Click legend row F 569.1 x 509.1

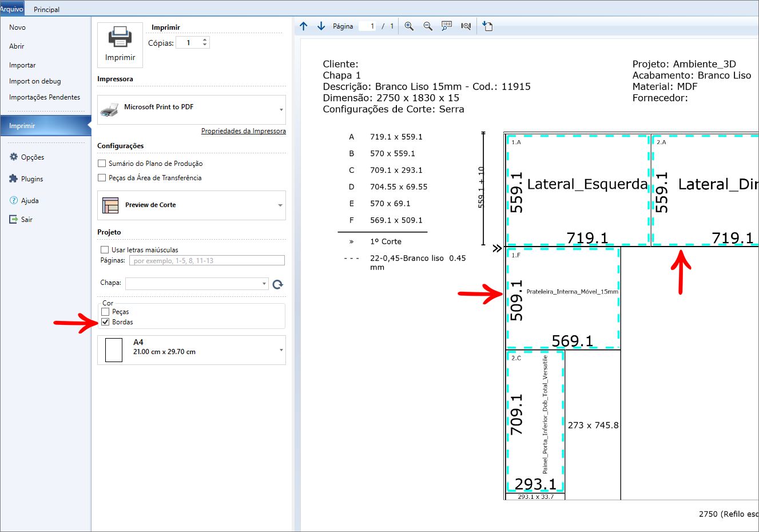coord(386,220)
